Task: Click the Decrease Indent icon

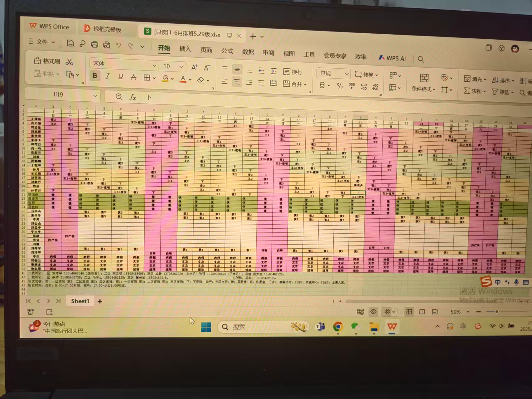Action: tap(261, 71)
